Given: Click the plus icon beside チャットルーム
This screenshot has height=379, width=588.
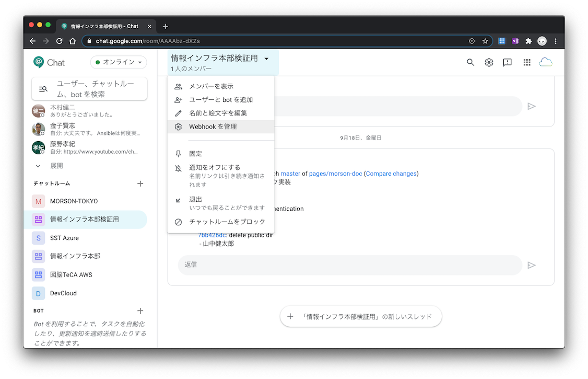Looking at the screenshot, I should (x=140, y=184).
